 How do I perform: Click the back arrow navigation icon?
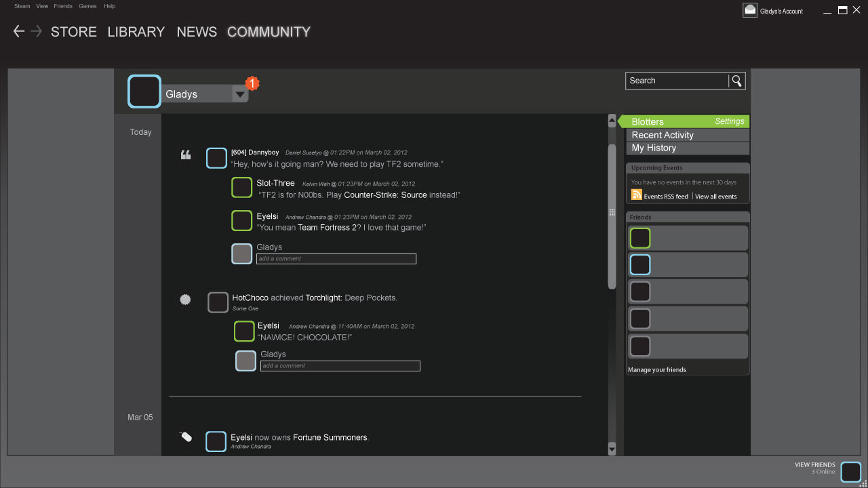click(19, 31)
